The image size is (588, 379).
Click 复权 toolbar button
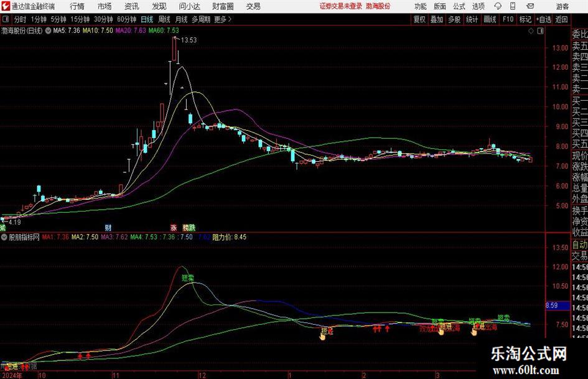pyautogui.click(x=419, y=19)
